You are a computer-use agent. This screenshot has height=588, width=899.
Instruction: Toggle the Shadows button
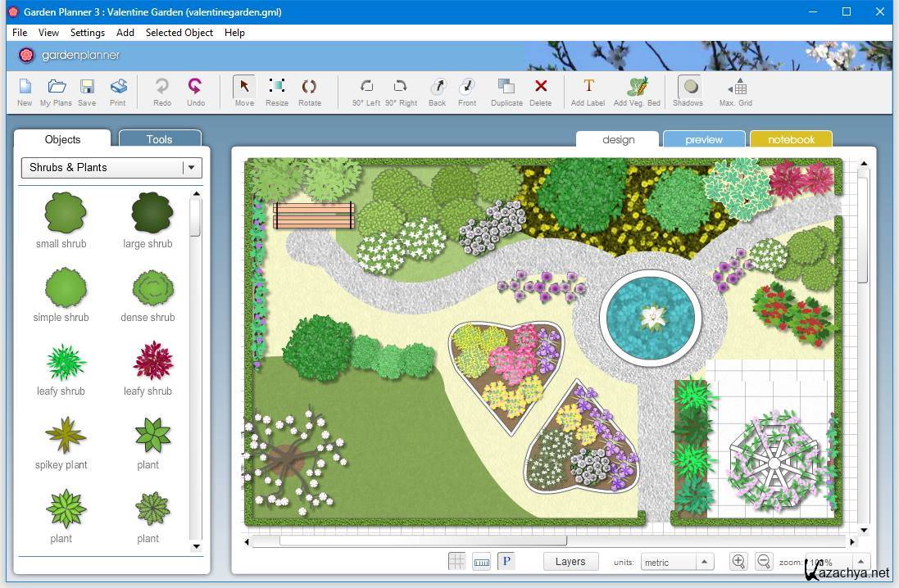(x=688, y=91)
